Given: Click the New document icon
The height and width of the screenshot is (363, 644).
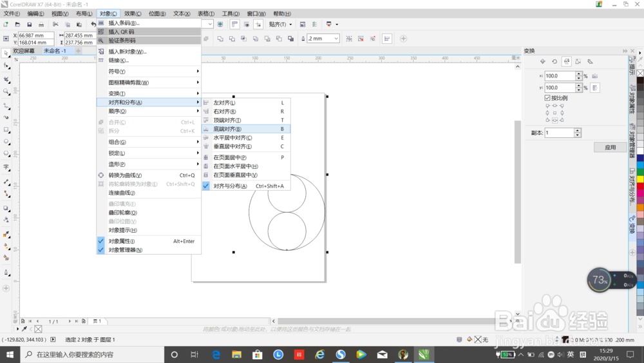Looking at the screenshot, I should click(x=6, y=25).
